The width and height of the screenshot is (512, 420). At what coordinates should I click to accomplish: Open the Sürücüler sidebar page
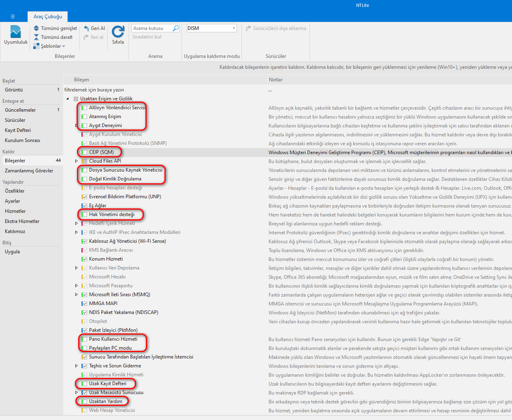click(31, 120)
